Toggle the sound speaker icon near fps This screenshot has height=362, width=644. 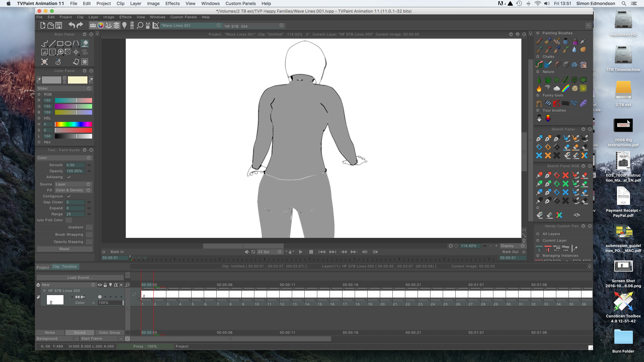click(247, 252)
